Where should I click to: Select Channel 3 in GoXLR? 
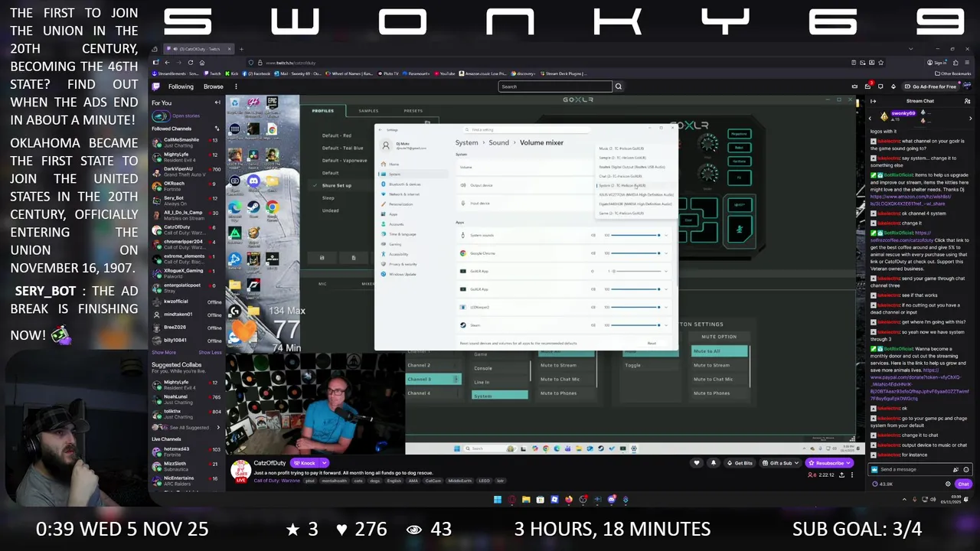click(433, 380)
